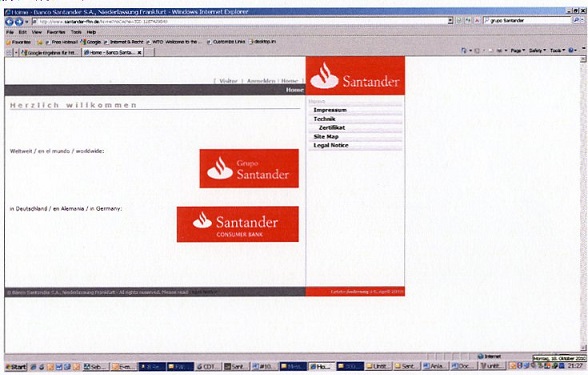588x375 pixels.
Task: Click the browser Forward arrow button
Action: 19,21
